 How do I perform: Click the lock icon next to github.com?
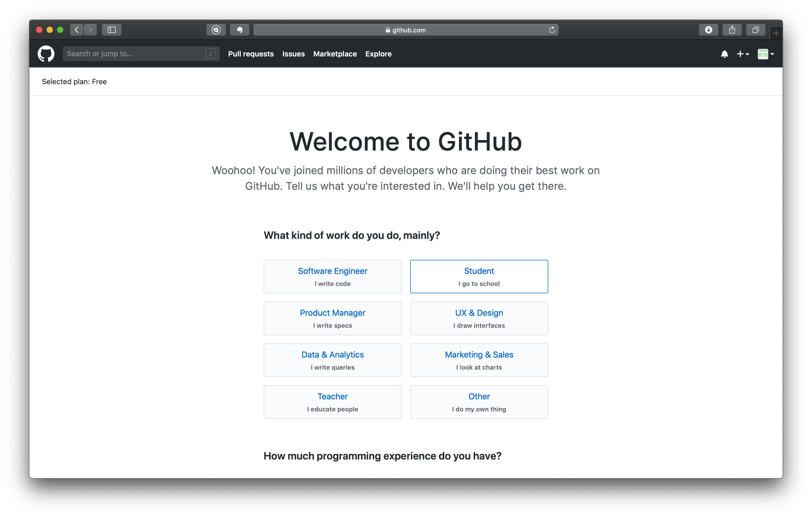388,30
